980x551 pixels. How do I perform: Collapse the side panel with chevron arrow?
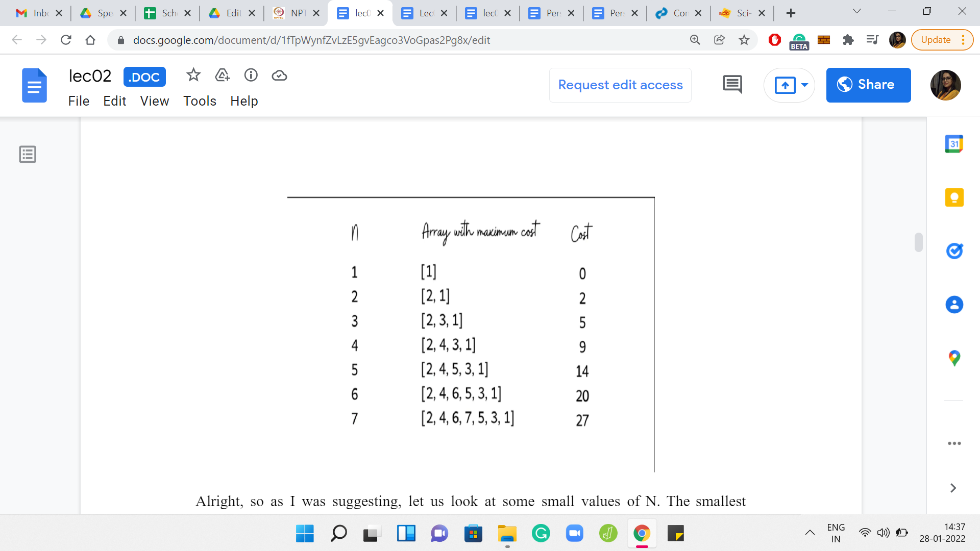pos(952,488)
